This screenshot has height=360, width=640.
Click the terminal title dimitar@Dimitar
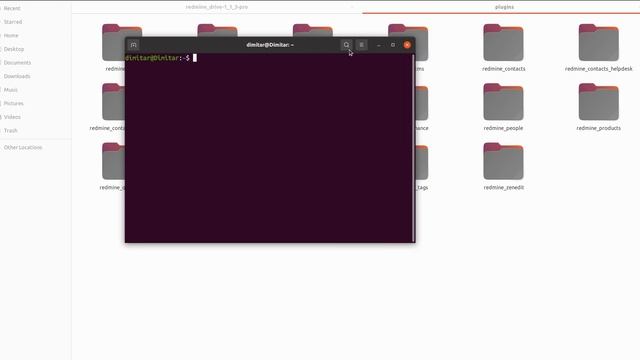270,45
